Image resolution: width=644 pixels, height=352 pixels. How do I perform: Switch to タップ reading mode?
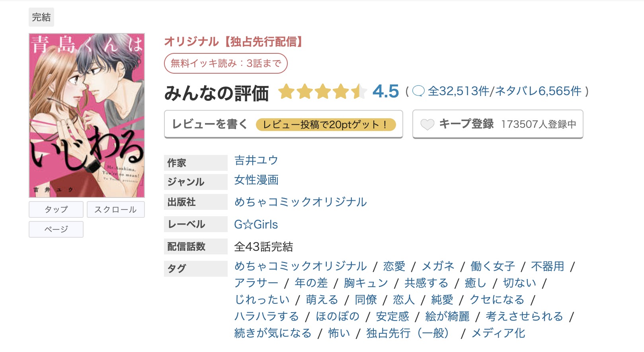pyautogui.click(x=56, y=209)
